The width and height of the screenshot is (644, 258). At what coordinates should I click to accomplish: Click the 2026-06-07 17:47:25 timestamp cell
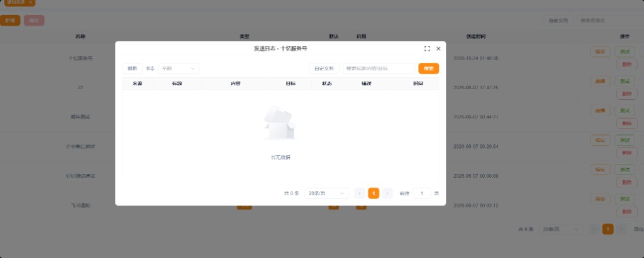[x=476, y=88]
